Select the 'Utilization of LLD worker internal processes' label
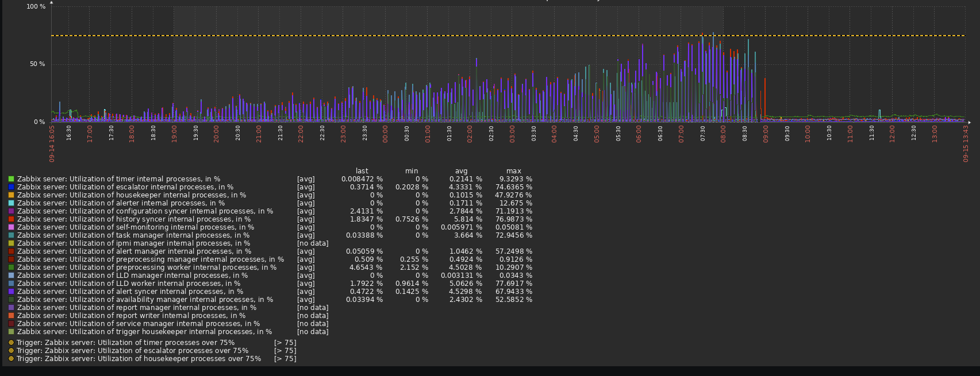980x376 pixels. coord(129,284)
